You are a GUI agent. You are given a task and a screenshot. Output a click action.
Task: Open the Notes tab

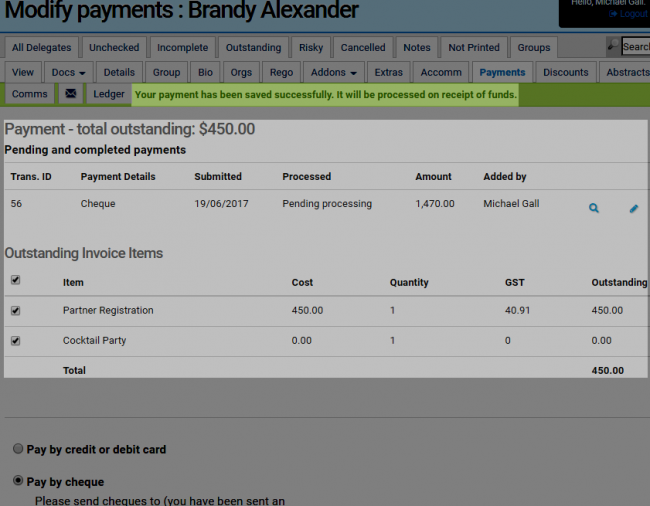pyautogui.click(x=417, y=48)
